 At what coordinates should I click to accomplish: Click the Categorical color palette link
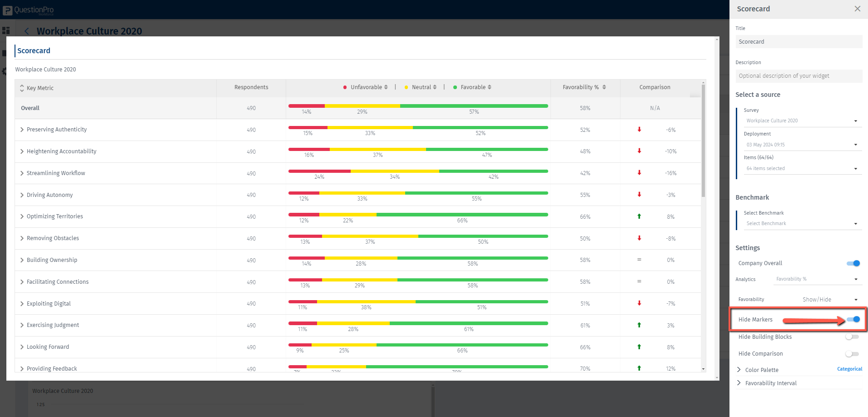click(849, 369)
